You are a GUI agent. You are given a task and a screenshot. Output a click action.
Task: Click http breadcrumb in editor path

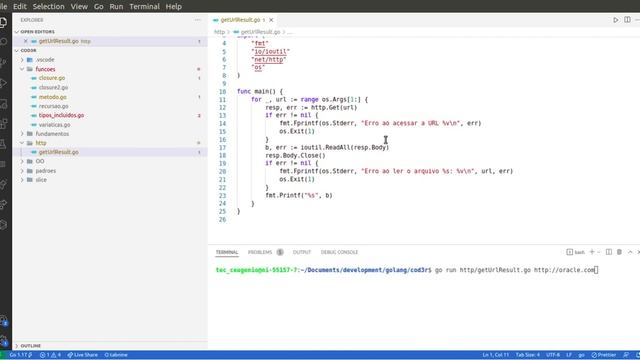point(219,32)
